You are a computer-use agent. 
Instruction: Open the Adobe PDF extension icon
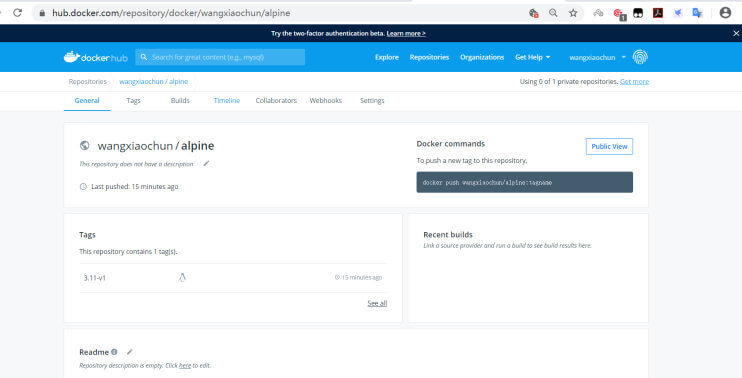[x=658, y=13]
